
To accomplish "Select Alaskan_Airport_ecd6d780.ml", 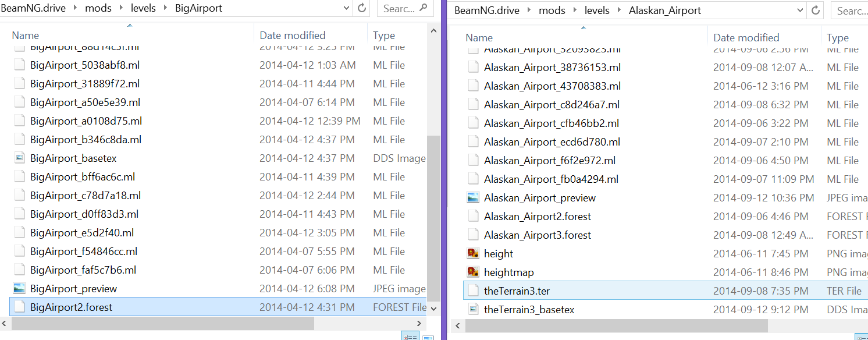I will click(552, 142).
